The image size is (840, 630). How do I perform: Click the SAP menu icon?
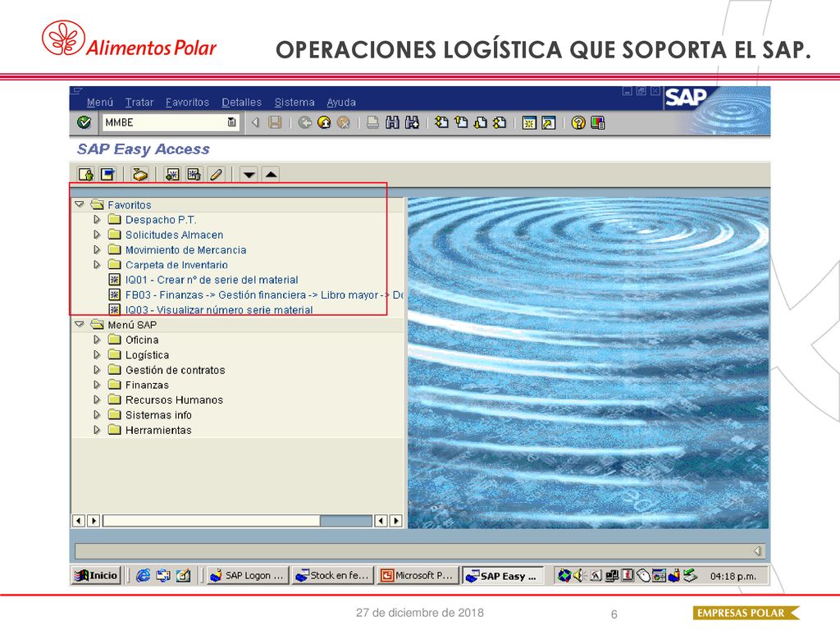click(x=107, y=174)
